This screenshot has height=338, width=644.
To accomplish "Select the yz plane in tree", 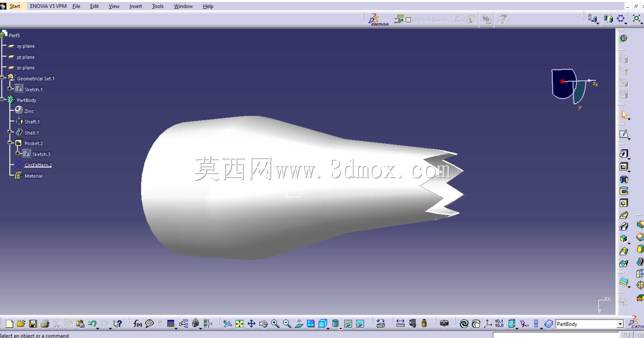I will pos(25,57).
